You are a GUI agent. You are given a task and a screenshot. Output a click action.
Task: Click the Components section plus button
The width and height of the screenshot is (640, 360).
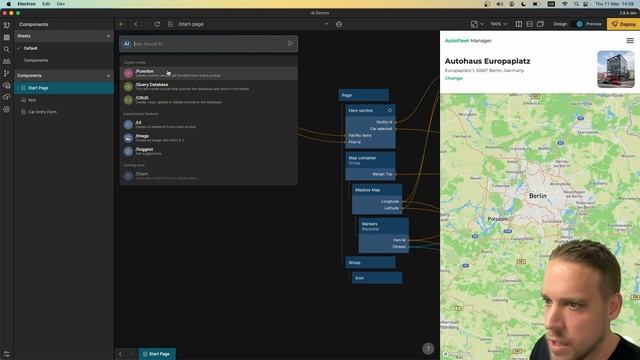click(108, 76)
